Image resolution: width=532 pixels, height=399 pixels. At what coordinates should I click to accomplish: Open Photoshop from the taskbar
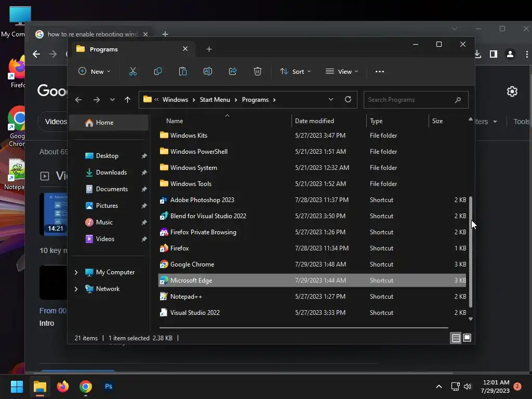(x=109, y=387)
